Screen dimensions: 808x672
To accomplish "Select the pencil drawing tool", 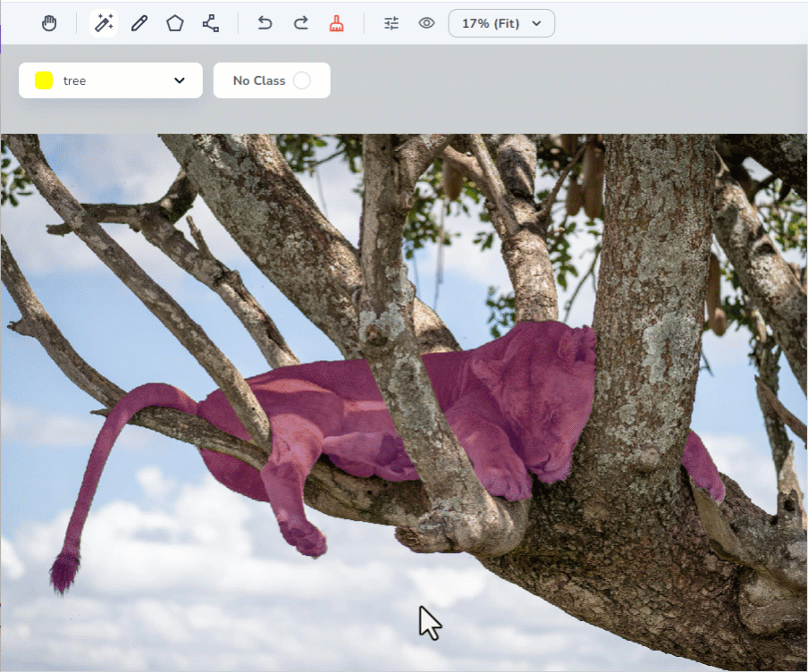I will pyautogui.click(x=139, y=23).
